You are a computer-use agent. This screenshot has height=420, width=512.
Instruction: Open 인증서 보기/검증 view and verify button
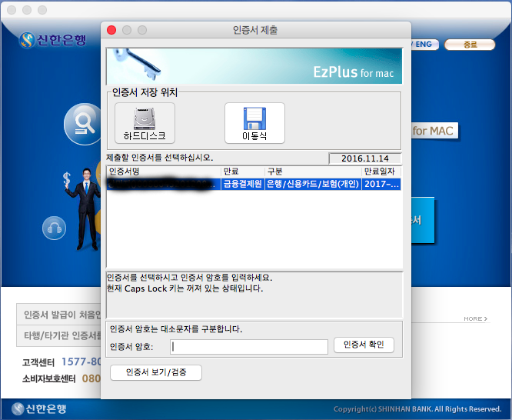coord(156,372)
